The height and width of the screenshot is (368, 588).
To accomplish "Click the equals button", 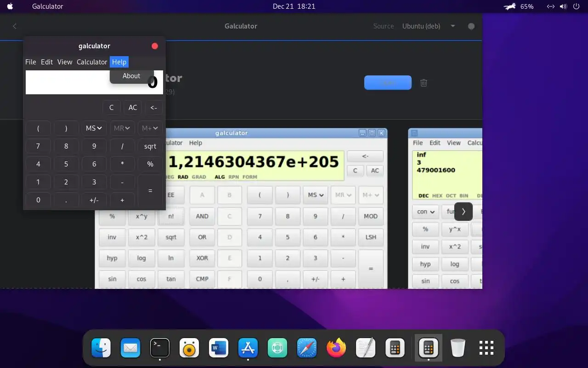I will pos(150,190).
